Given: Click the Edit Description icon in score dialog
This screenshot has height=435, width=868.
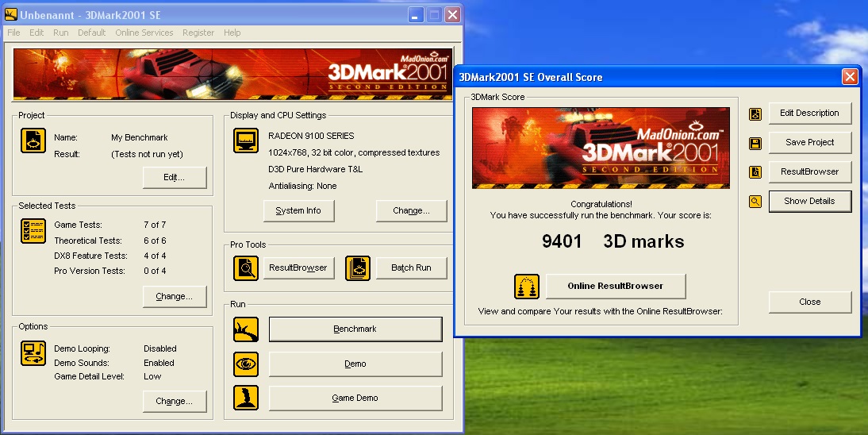Looking at the screenshot, I should point(755,114).
